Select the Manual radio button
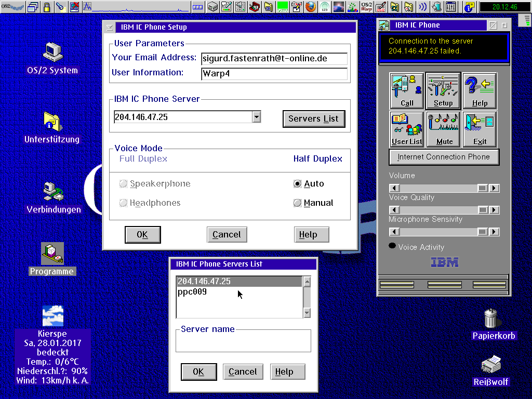This screenshot has width=532, height=399. [297, 203]
